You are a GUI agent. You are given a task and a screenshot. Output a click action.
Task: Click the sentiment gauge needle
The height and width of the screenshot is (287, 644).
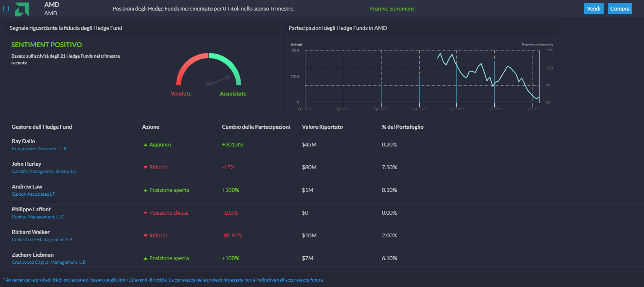(218, 80)
